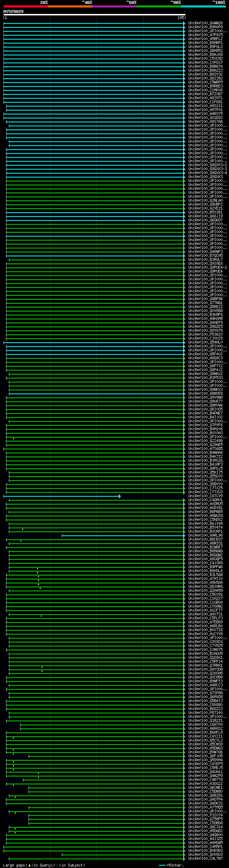Select hit label UniRef100_Q01ED2
This screenshot has width=229, height=868.
click(205, 118)
